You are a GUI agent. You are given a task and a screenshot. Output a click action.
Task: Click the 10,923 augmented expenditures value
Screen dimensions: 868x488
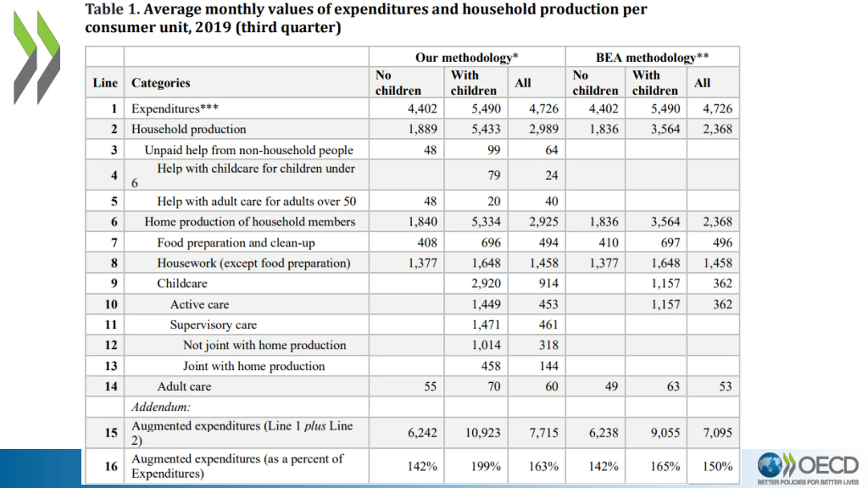(482, 433)
